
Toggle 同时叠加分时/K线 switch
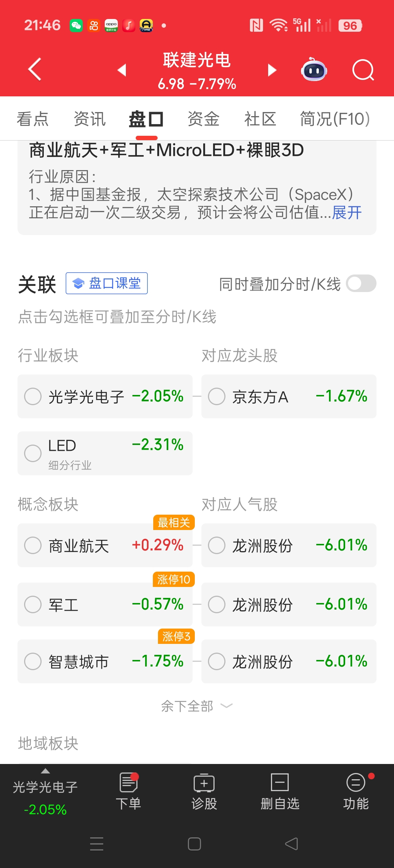point(361,284)
